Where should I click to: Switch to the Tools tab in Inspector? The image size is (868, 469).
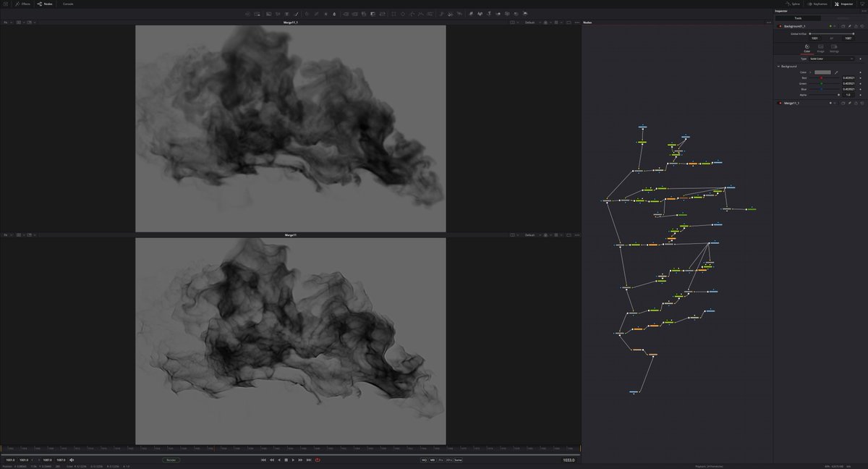798,18
